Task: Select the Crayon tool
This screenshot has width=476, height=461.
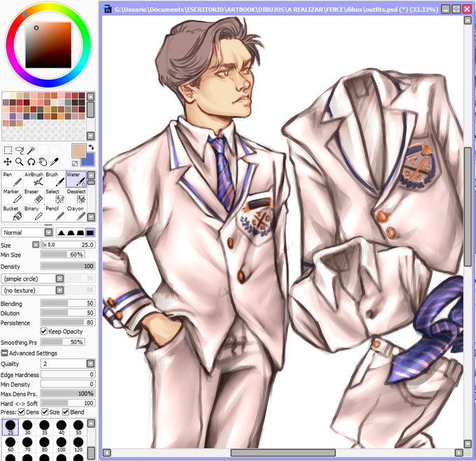Action: pyautogui.click(x=76, y=213)
